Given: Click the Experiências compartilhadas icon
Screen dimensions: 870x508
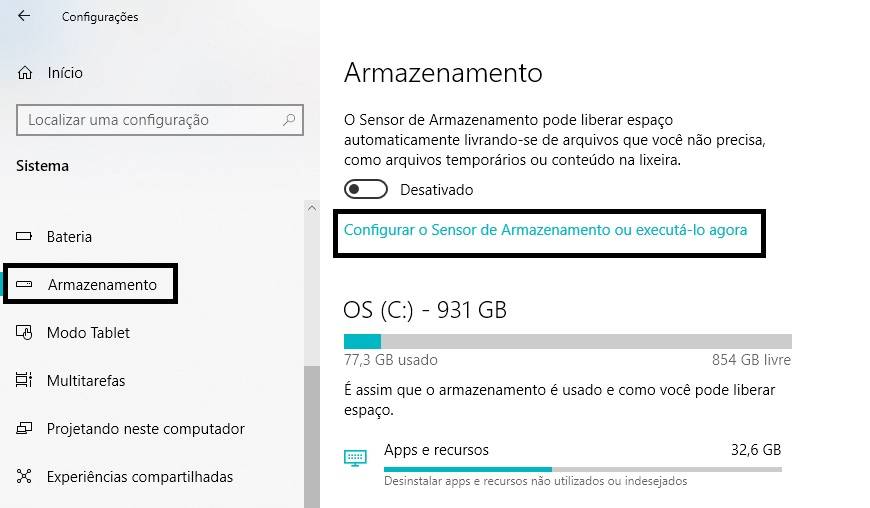Looking at the screenshot, I should [x=24, y=476].
